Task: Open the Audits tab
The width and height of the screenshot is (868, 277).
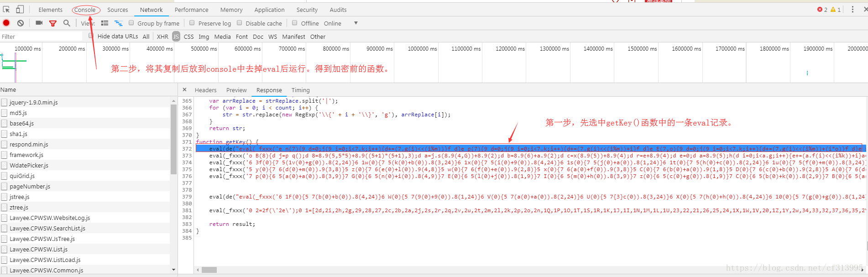Action: click(x=338, y=10)
